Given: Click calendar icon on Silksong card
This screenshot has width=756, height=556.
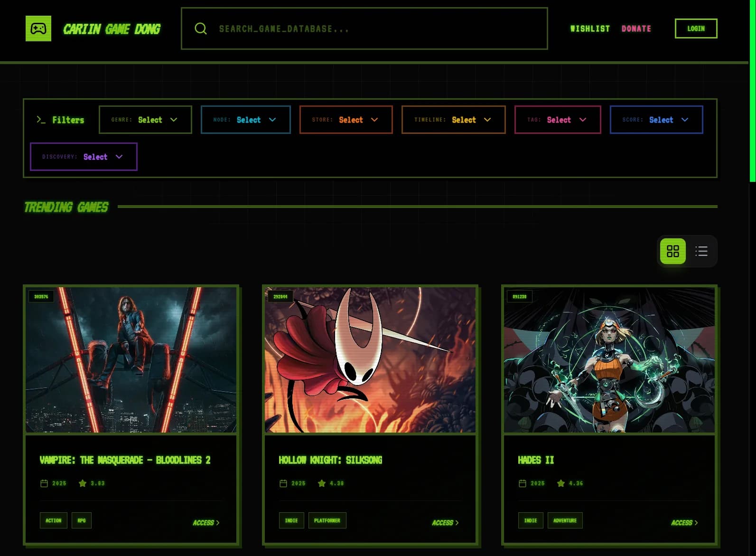Looking at the screenshot, I should (283, 483).
